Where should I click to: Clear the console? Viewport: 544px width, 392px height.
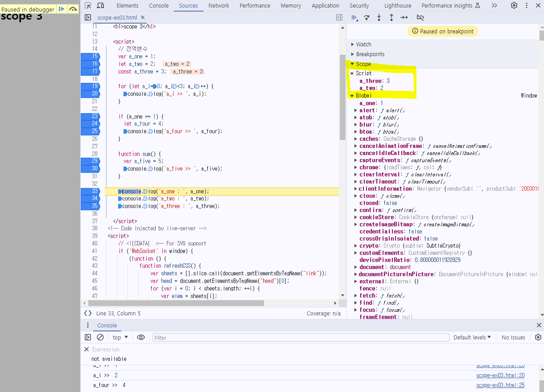click(100, 337)
